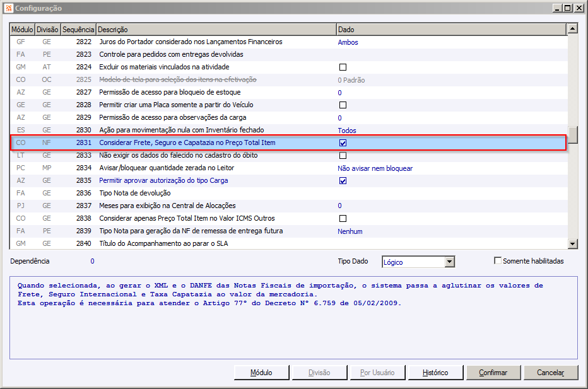Toggle checkbox for Não exigir dados do falecido
Screen dimensions: 588x389
click(343, 156)
